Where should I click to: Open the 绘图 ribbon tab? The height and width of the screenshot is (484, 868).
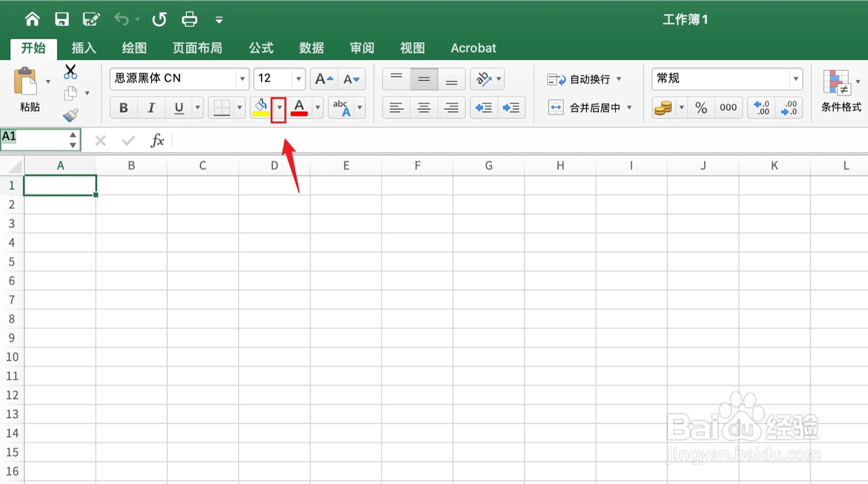point(134,48)
